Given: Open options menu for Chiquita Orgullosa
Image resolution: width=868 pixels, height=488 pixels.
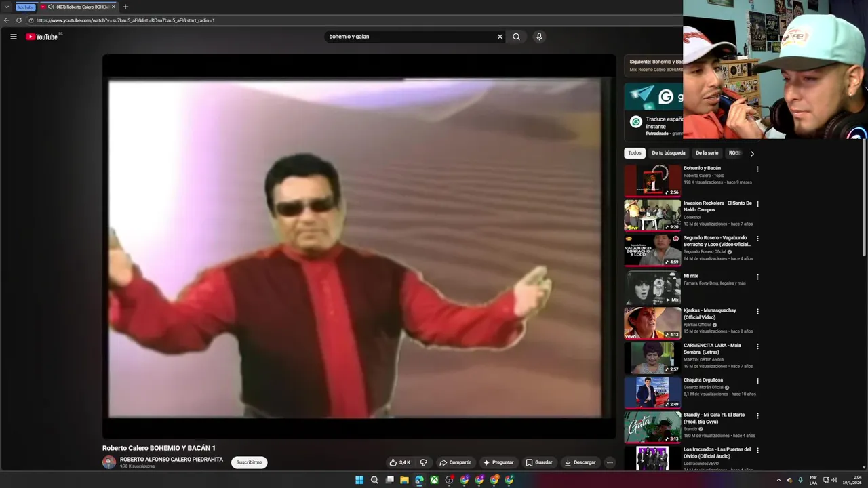Looking at the screenshot, I should (x=757, y=381).
